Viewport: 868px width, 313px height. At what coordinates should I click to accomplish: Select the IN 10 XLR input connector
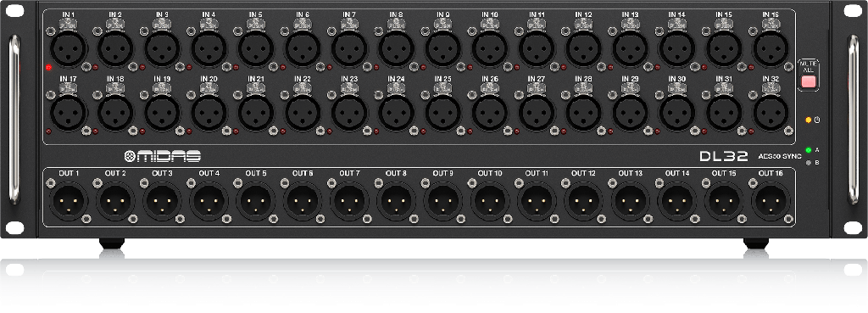click(x=490, y=48)
